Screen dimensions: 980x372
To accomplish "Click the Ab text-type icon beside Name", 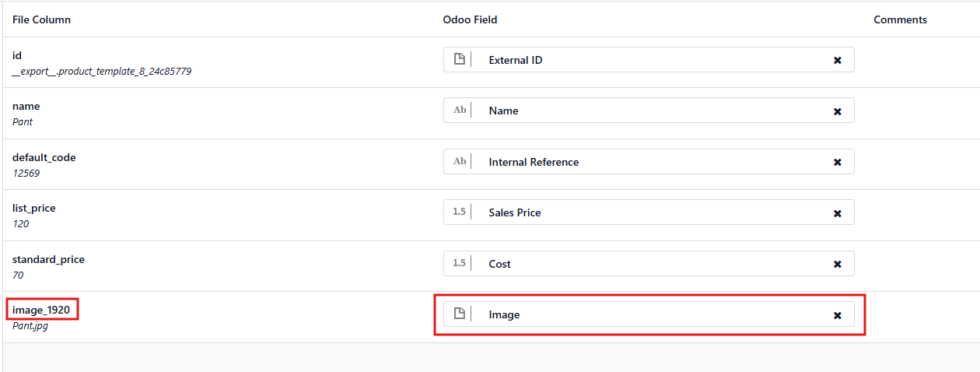I will (x=459, y=111).
